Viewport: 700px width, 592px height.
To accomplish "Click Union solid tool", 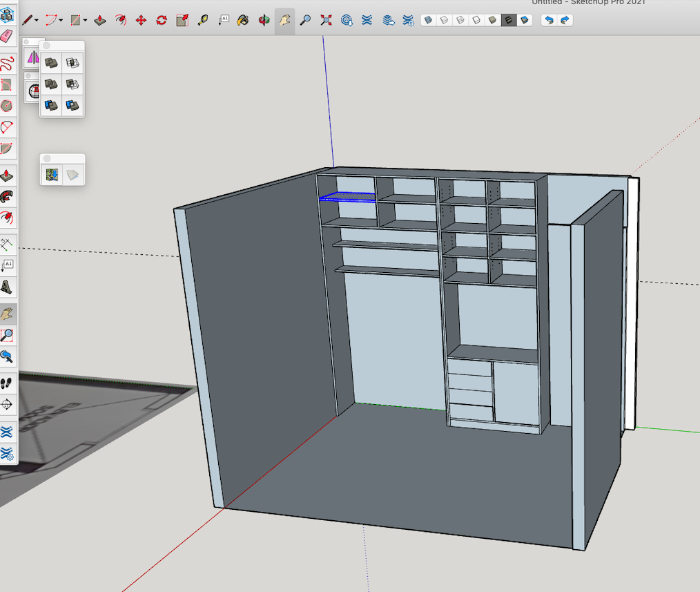I will [51, 84].
